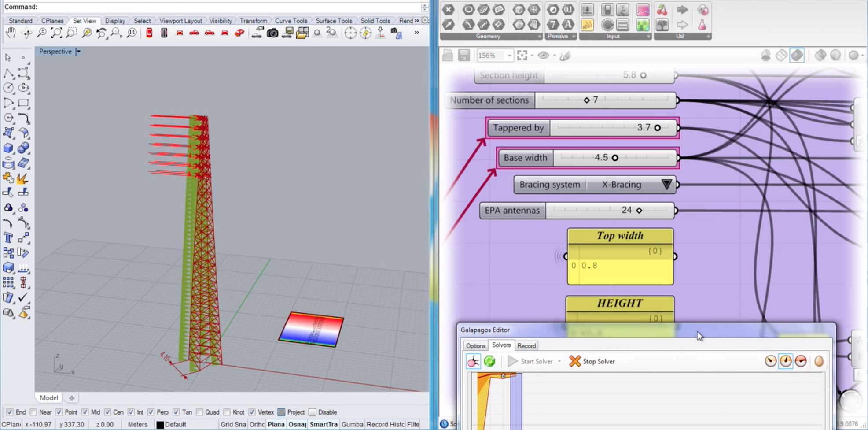This screenshot has height=430, width=868.
Task: Select the Polyline tool in left sidebar
Action: 8,73
